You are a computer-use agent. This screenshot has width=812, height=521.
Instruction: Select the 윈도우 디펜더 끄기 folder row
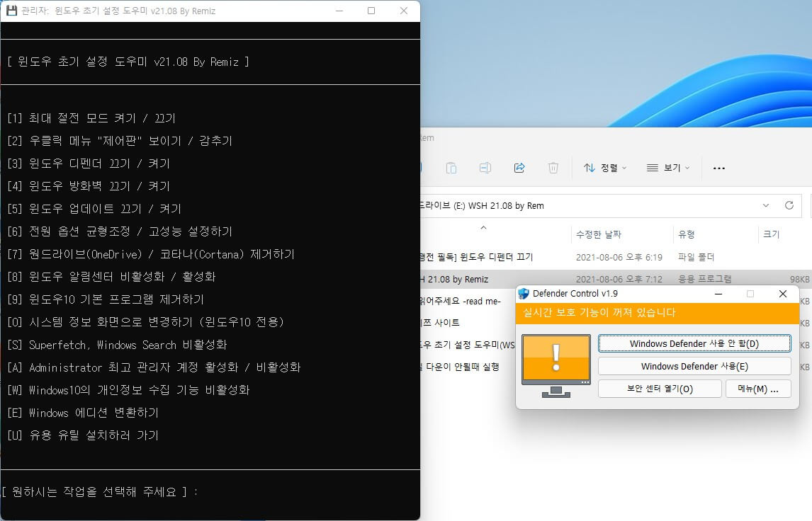[615, 257]
